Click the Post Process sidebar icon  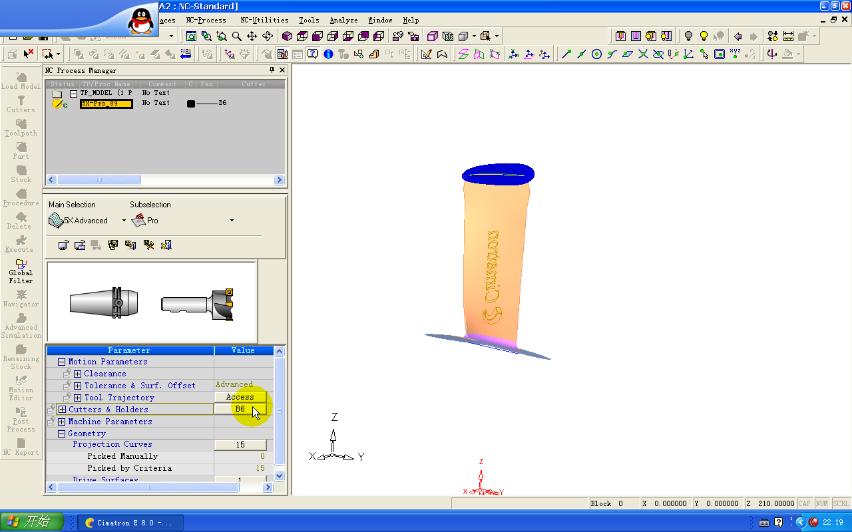coord(21,419)
